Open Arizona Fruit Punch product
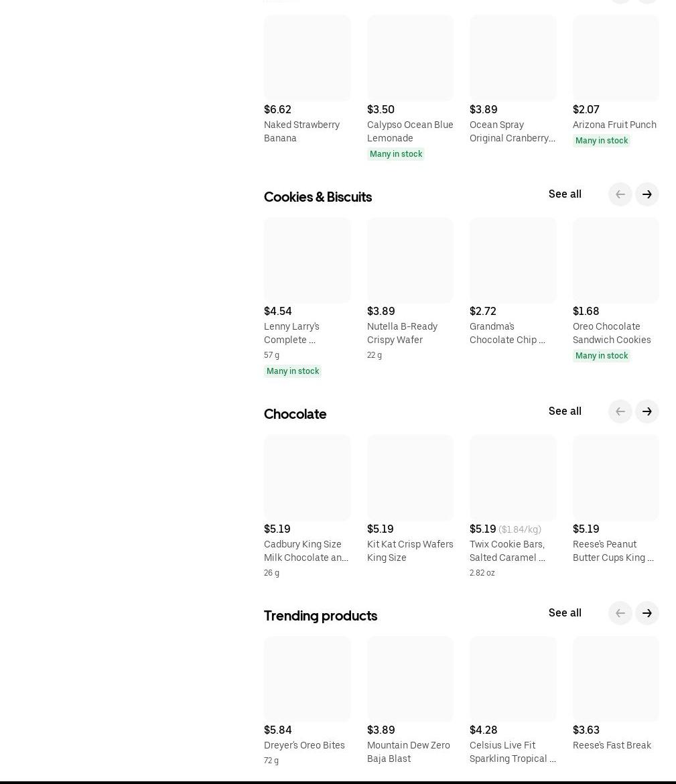Viewport: 676px width, 784px height. pyautogui.click(x=616, y=58)
